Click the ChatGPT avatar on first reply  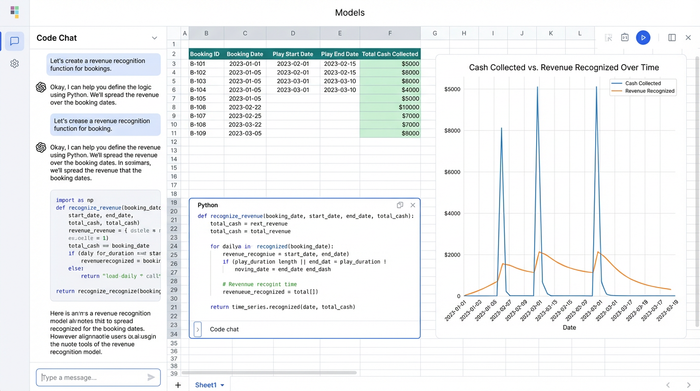point(41,87)
